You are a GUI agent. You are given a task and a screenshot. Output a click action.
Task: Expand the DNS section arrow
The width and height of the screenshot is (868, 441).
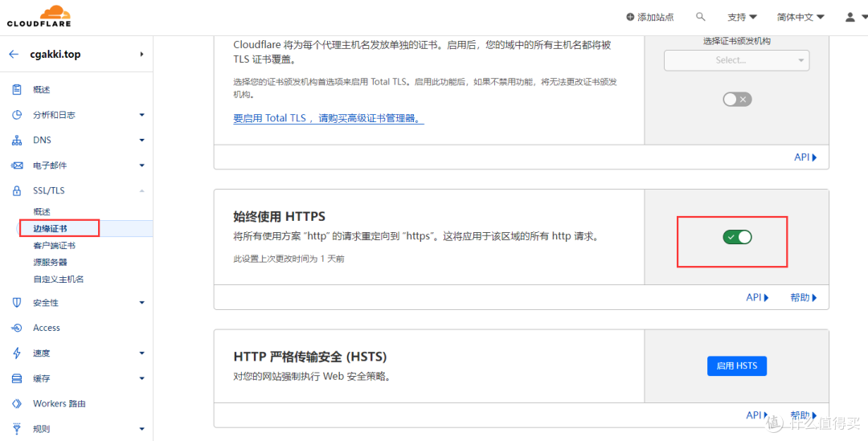[141, 141]
